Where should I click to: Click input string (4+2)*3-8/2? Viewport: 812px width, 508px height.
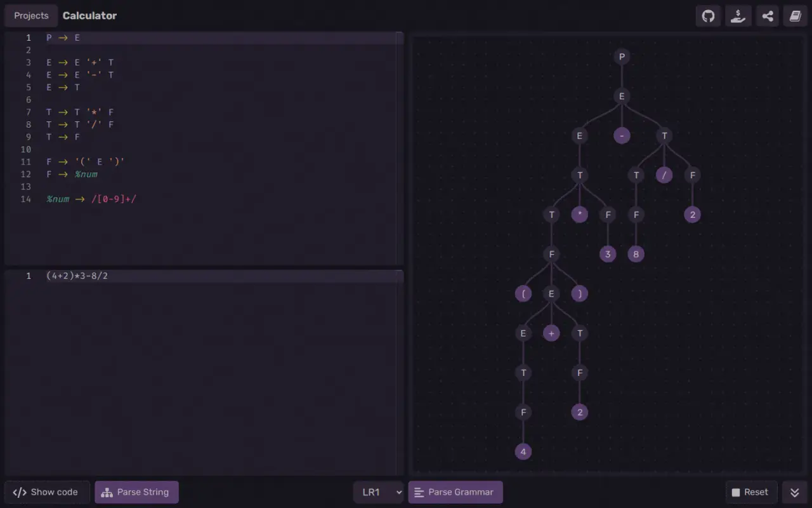click(x=77, y=276)
